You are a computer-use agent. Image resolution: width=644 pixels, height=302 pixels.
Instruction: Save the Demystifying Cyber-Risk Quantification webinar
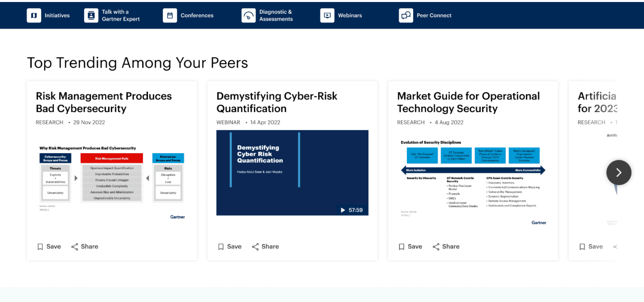230,247
